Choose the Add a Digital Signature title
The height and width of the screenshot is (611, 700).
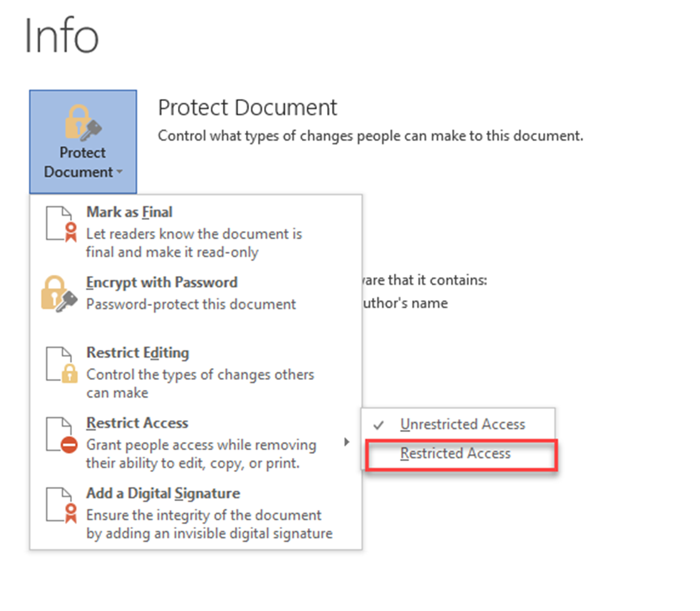click(163, 493)
